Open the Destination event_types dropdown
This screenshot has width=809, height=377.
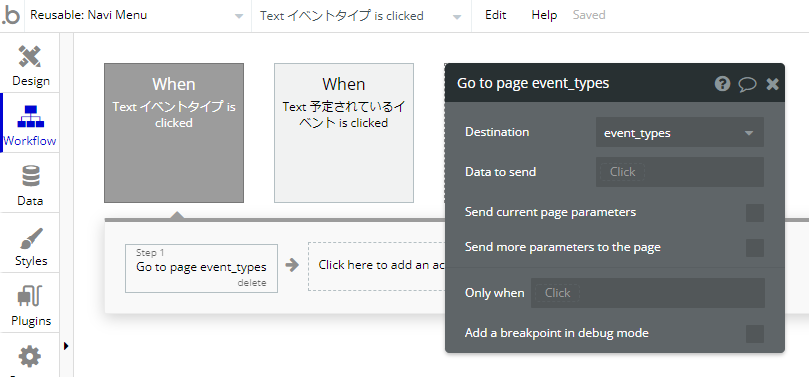click(x=679, y=133)
